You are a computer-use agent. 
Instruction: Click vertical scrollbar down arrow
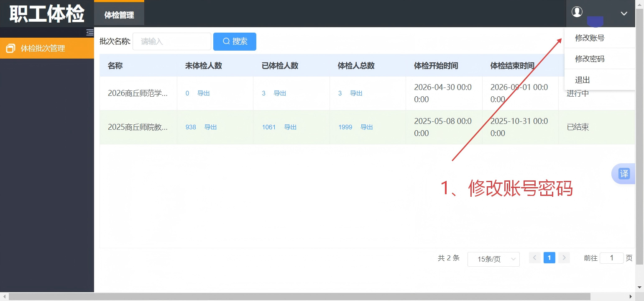pos(640,288)
